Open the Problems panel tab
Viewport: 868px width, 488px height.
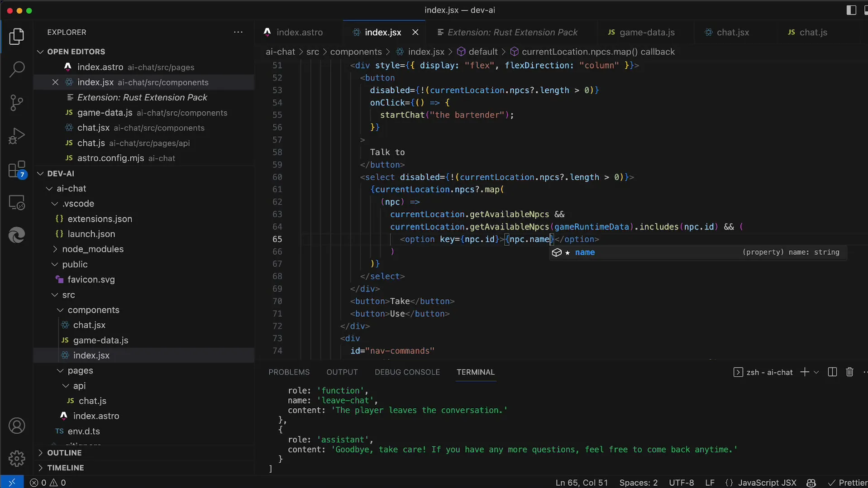pos(289,372)
